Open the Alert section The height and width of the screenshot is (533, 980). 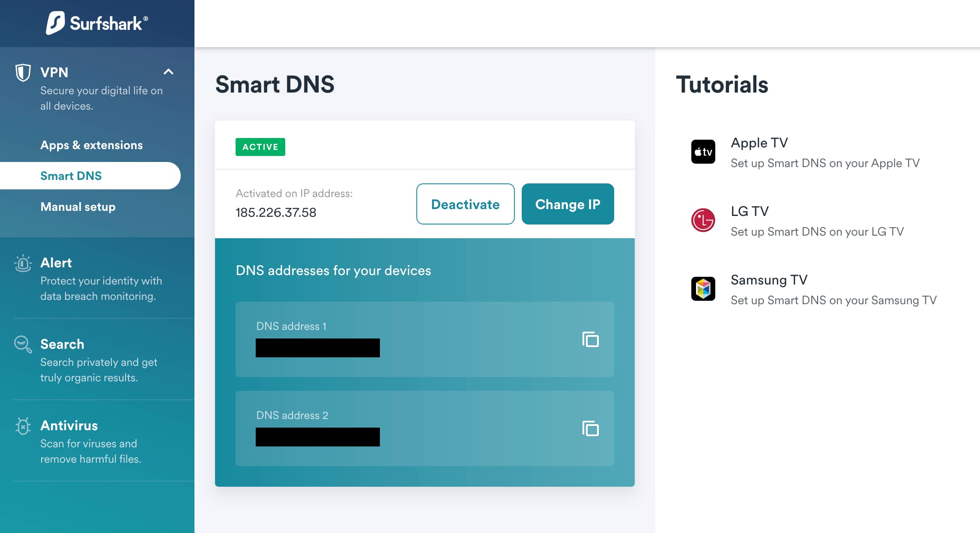tap(56, 263)
